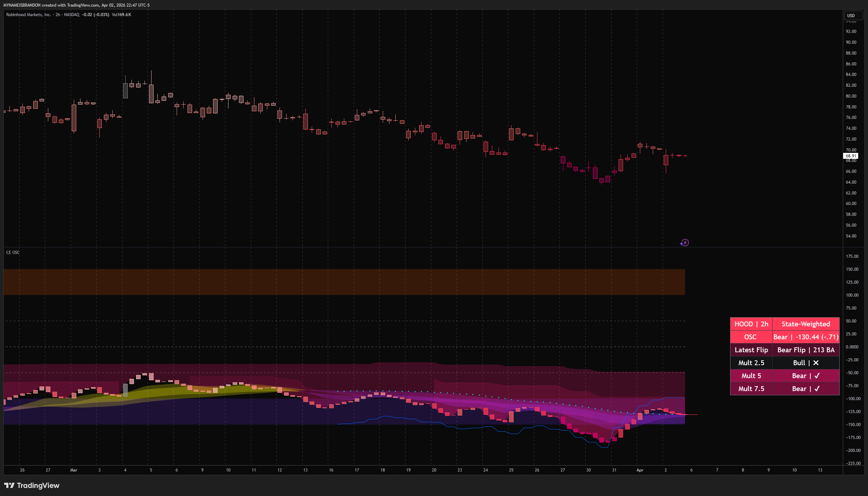Click the Mar label on time axis
Viewport: 868px width, 496px height.
click(x=74, y=470)
